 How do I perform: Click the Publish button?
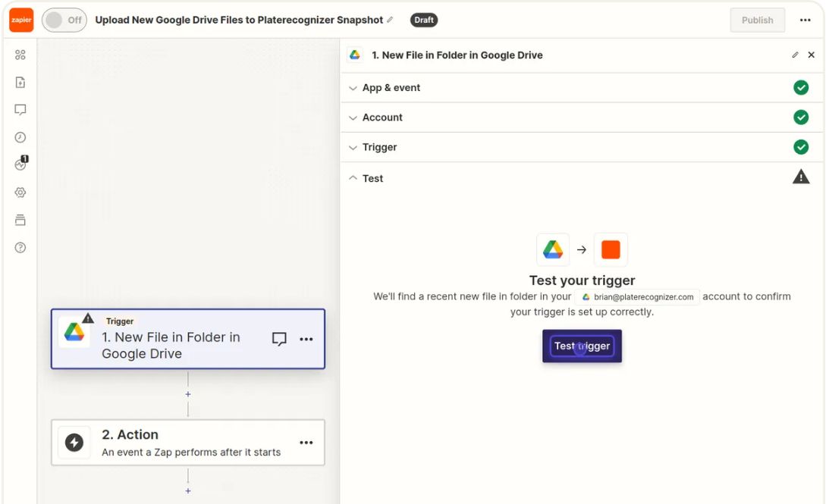(757, 20)
